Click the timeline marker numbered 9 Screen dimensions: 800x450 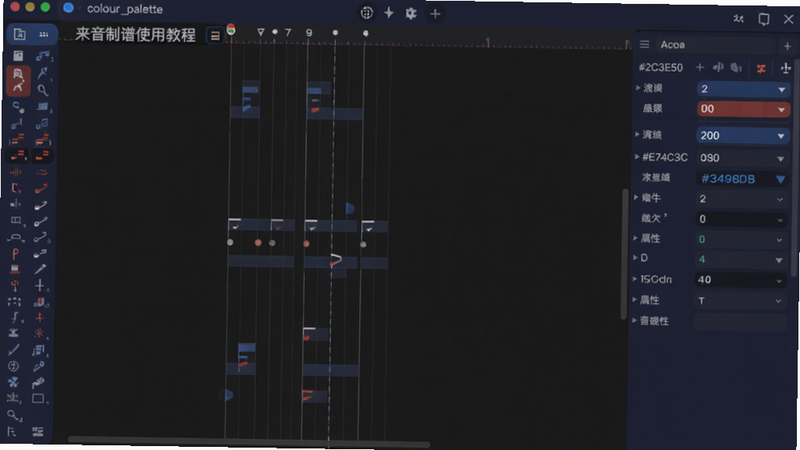point(309,33)
